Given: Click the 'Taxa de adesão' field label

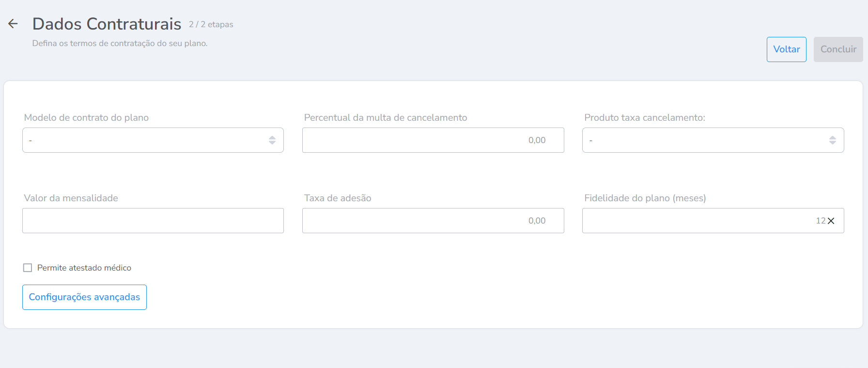Looking at the screenshot, I should 338,198.
